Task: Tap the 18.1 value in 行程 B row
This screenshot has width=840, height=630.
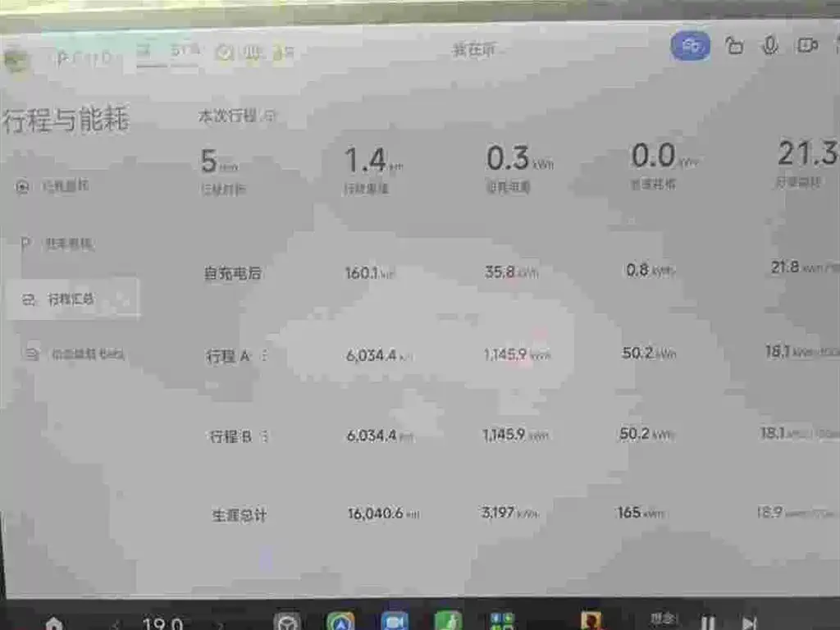Action: click(x=800, y=432)
